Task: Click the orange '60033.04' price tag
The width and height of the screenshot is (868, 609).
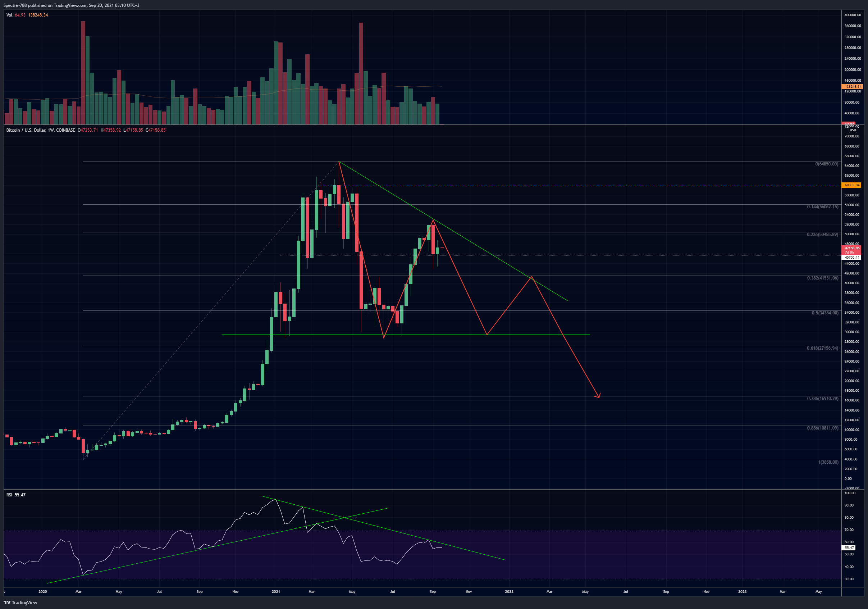Action: point(852,185)
